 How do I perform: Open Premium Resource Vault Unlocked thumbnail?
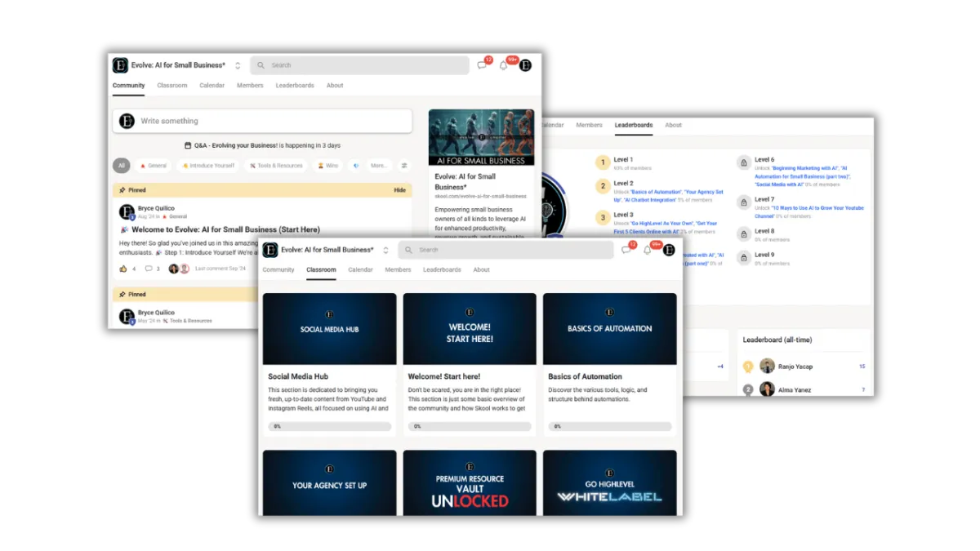(470, 482)
